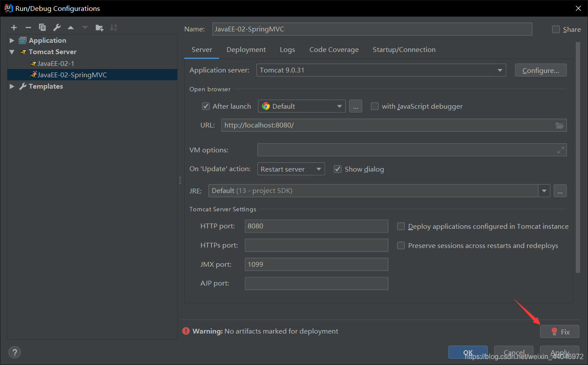Move configuration down arrow
The height and width of the screenshot is (365, 588).
85,28
